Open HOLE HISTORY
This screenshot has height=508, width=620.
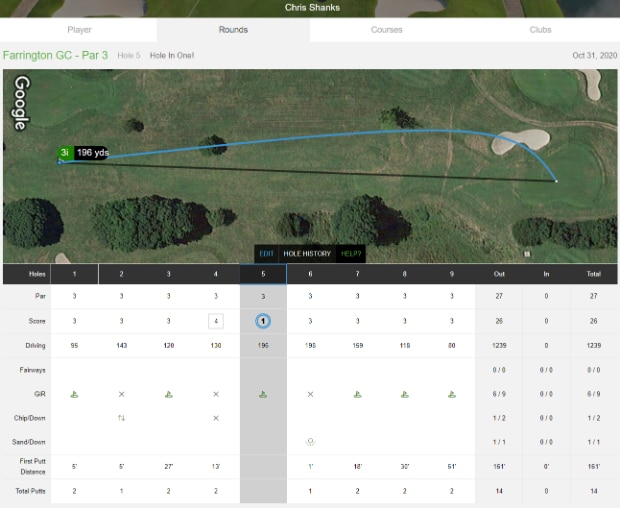pyautogui.click(x=307, y=254)
